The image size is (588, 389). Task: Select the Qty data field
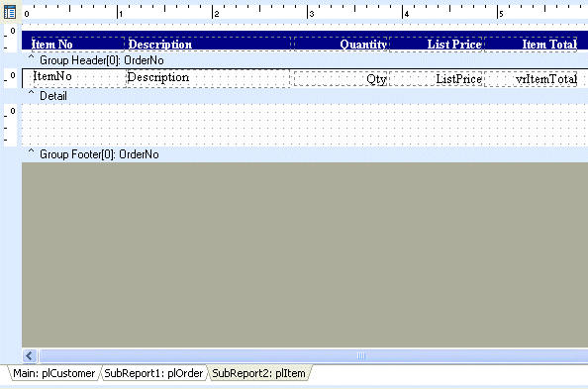[341, 79]
